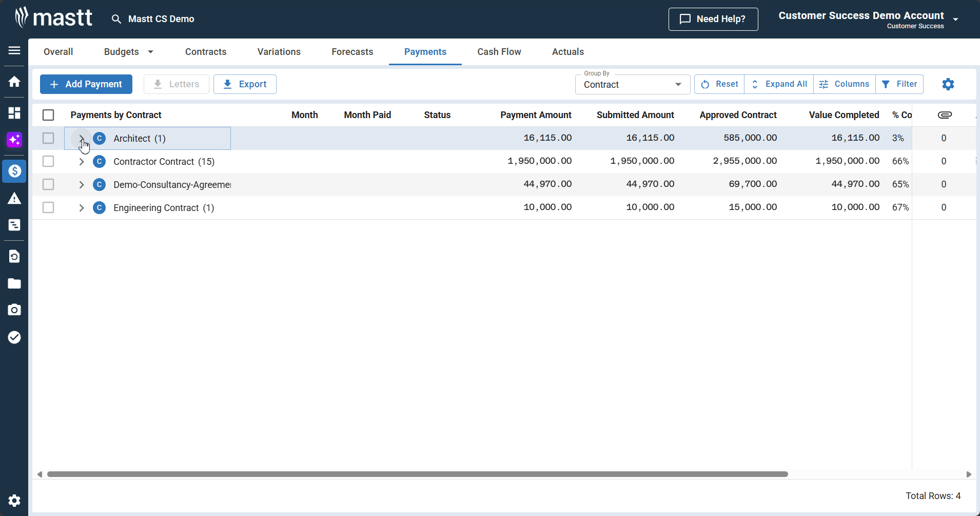The image size is (980, 516).
Task: Click the blue gear settings icon in toolbar
Action: [948, 84]
